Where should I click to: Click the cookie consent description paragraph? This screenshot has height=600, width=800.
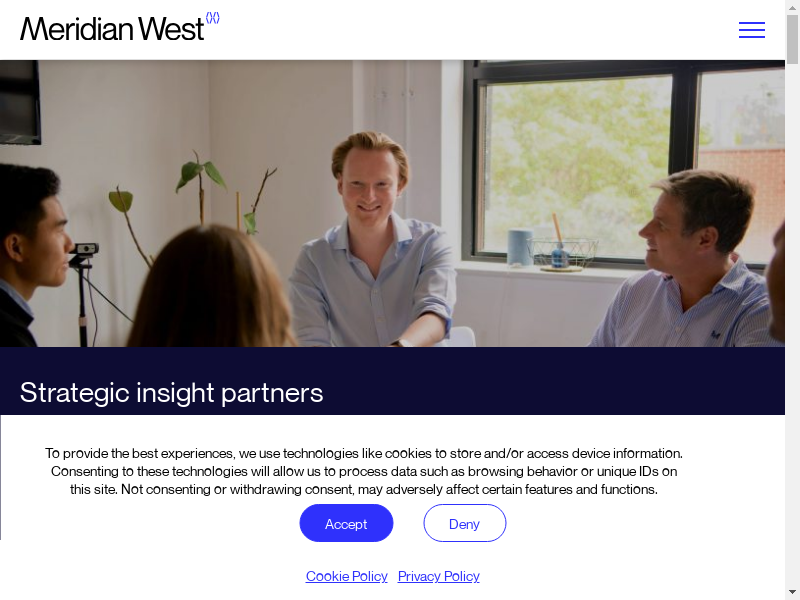(x=364, y=471)
